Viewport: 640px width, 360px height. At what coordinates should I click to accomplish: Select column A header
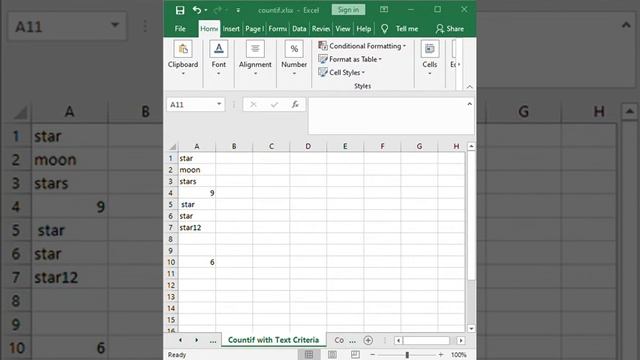pyautogui.click(x=197, y=146)
